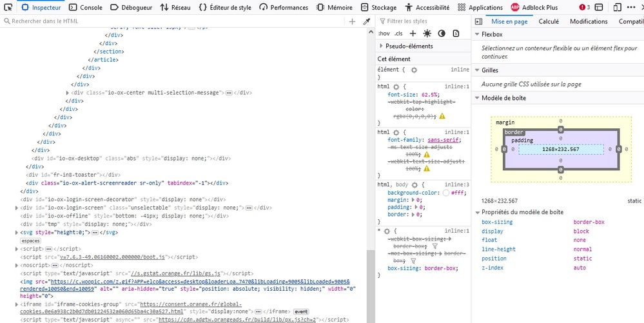Viewport: 644px width, 323px height.
Task: Toggle light color scheme simulation
Action: pyautogui.click(x=427, y=34)
